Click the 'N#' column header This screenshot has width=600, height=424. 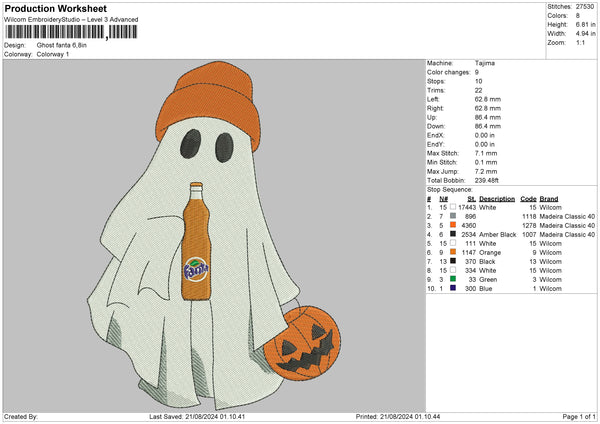(443, 199)
